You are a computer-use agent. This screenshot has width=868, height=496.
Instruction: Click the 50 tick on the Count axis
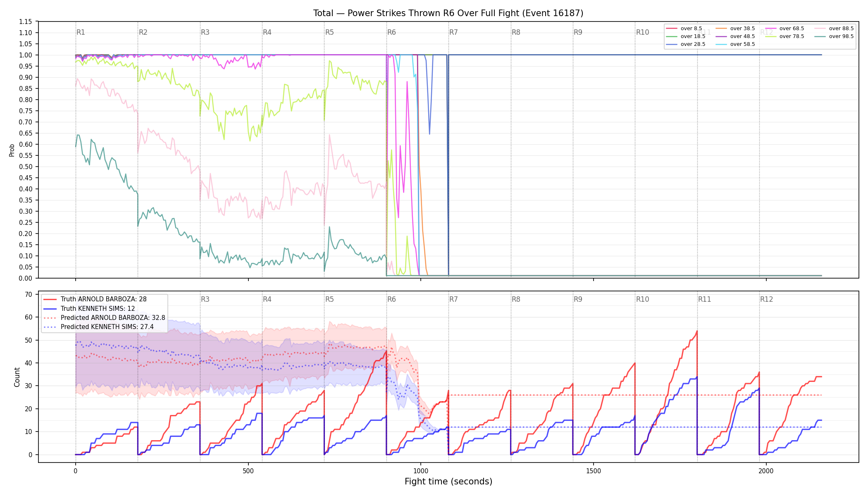[x=29, y=340]
